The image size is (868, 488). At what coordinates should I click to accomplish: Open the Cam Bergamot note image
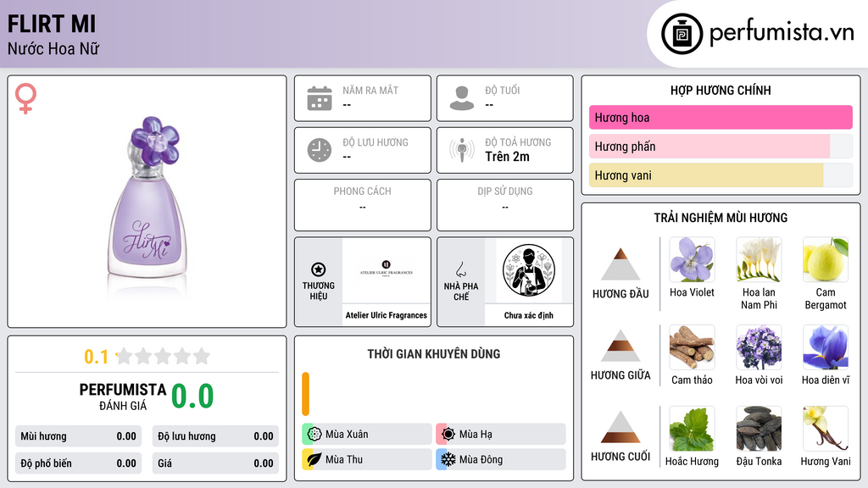(826, 259)
